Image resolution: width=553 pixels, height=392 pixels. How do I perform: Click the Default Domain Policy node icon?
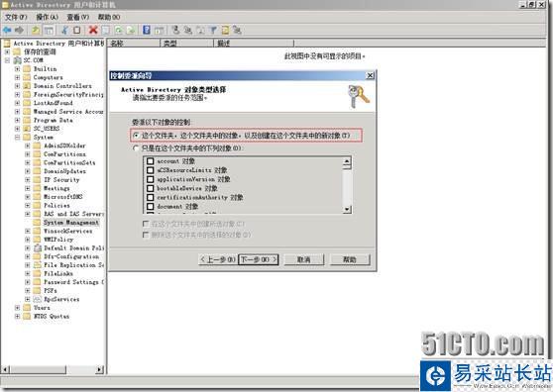[x=38, y=247]
